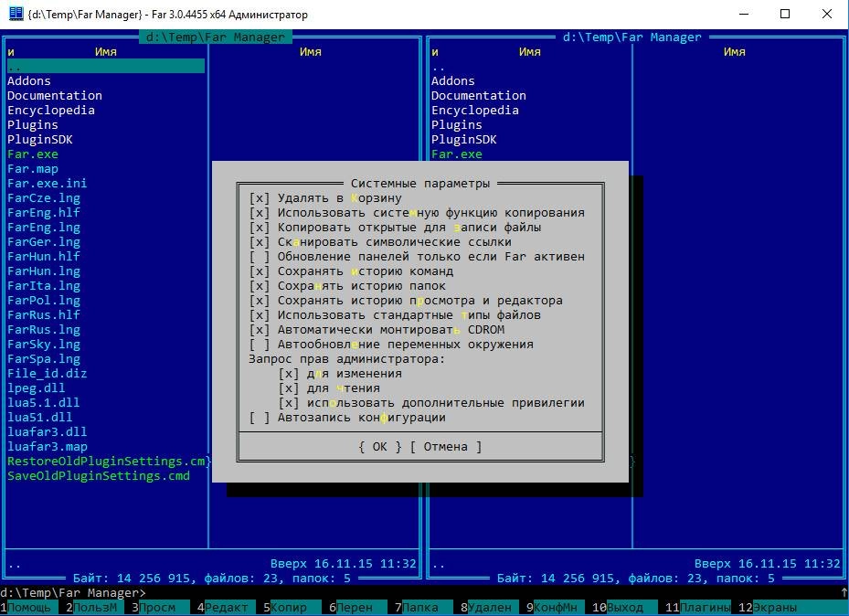Select lpeg.dll in left panel

coord(37,388)
